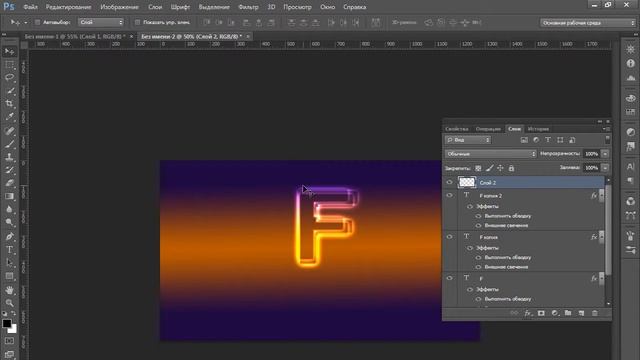Close the Без имени-2 document tab

pos(248,36)
